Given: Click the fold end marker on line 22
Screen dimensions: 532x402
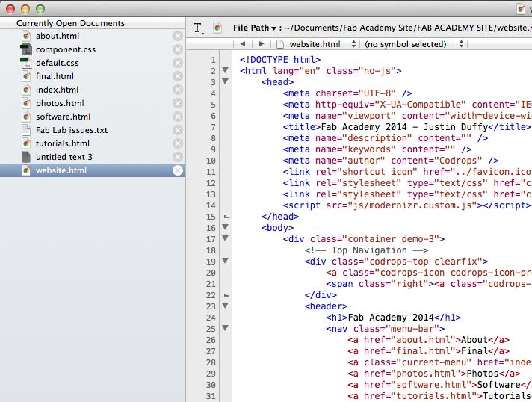Looking at the screenshot, I should pos(226,295).
